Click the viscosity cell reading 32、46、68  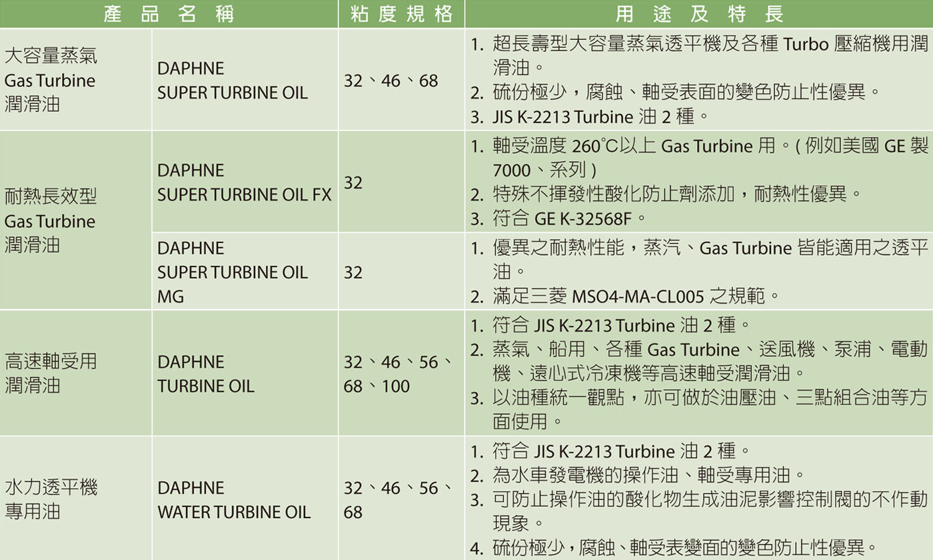391,81
